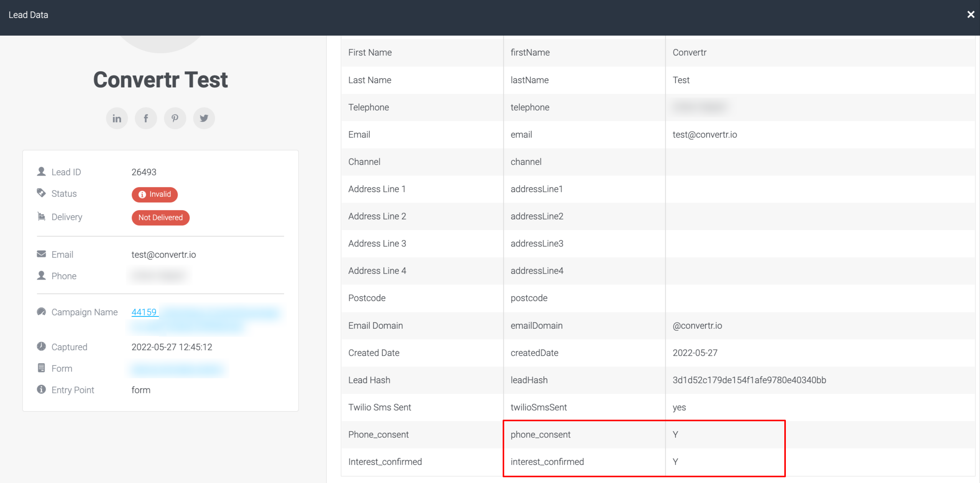The width and height of the screenshot is (980, 483).
Task: Click the Captured clock icon
Action: click(x=41, y=346)
